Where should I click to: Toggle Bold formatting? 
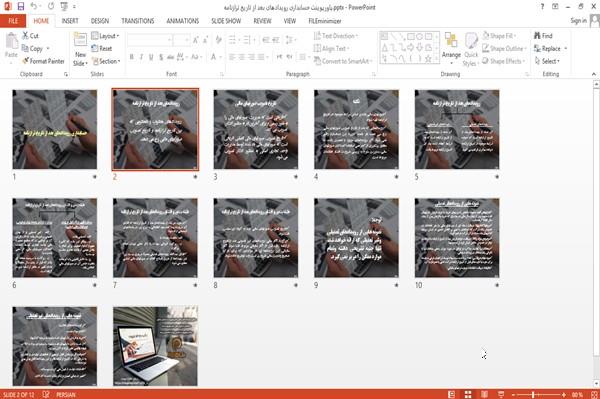coord(132,57)
